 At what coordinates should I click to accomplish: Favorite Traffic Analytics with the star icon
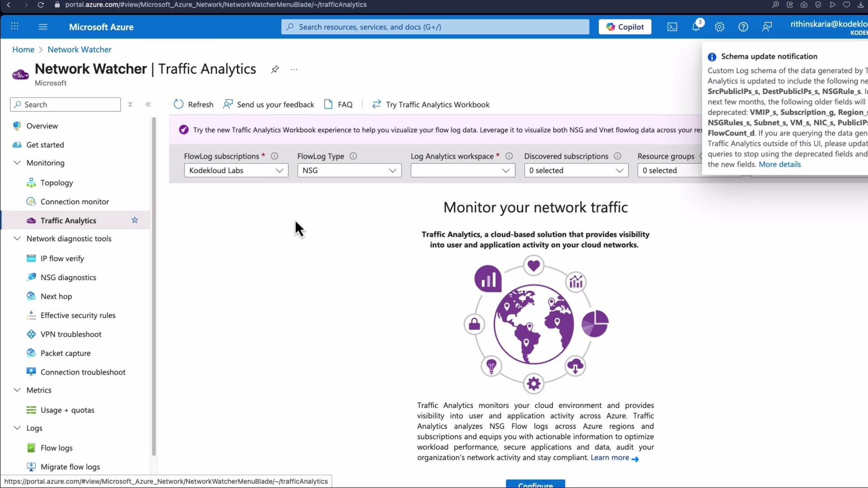coord(135,220)
